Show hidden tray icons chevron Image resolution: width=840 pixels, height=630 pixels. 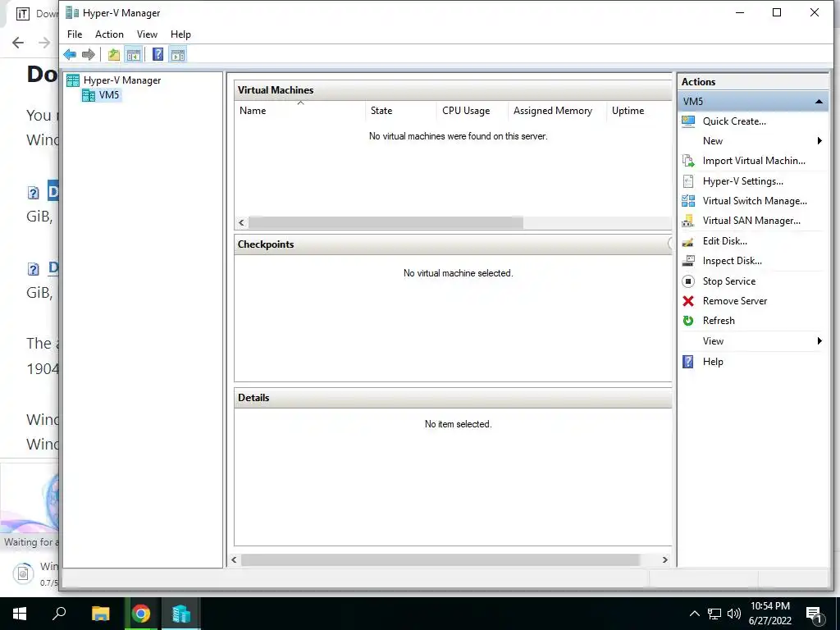[694, 614]
